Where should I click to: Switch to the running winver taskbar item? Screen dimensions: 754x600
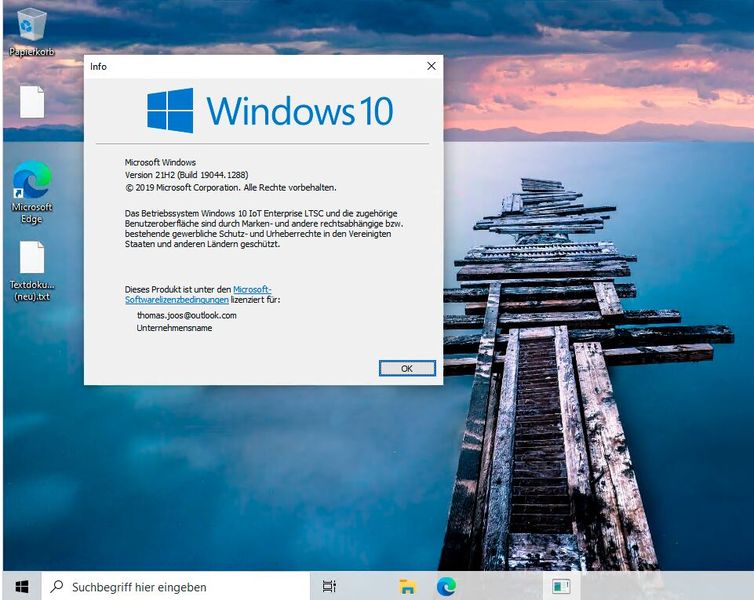pyautogui.click(x=561, y=587)
